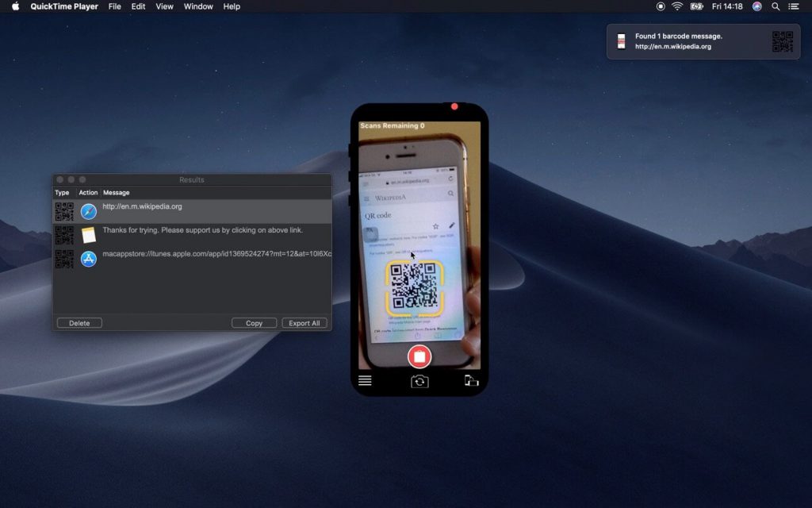The width and height of the screenshot is (812, 508).
Task: Click the Copy button
Action: tap(254, 322)
